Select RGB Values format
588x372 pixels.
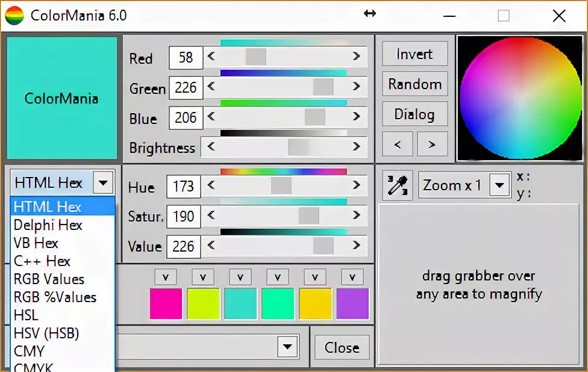63,279
